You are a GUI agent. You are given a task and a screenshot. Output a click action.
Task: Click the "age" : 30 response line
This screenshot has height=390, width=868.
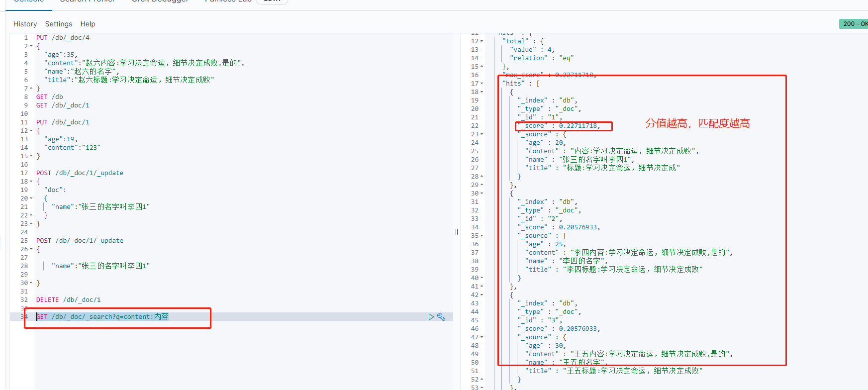[x=546, y=346]
